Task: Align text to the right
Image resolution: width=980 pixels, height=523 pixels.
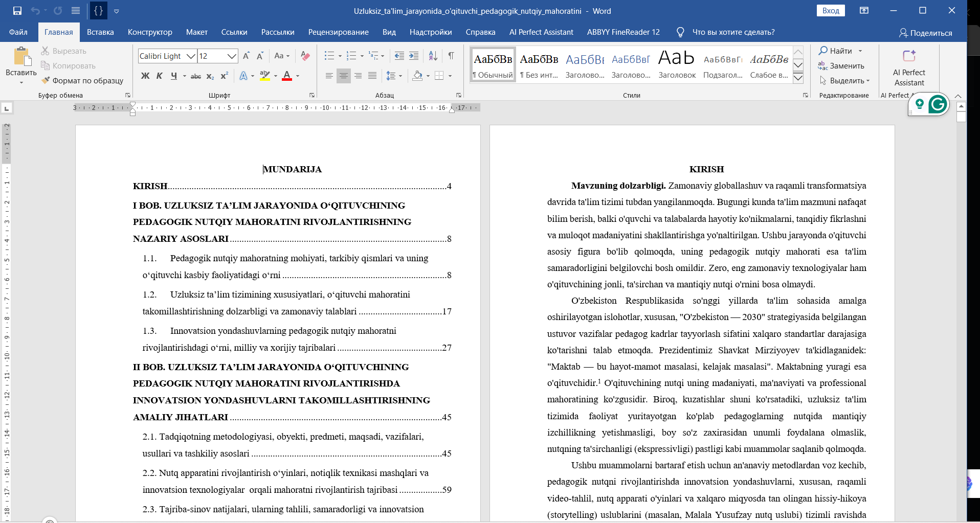Action: point(358,76)
